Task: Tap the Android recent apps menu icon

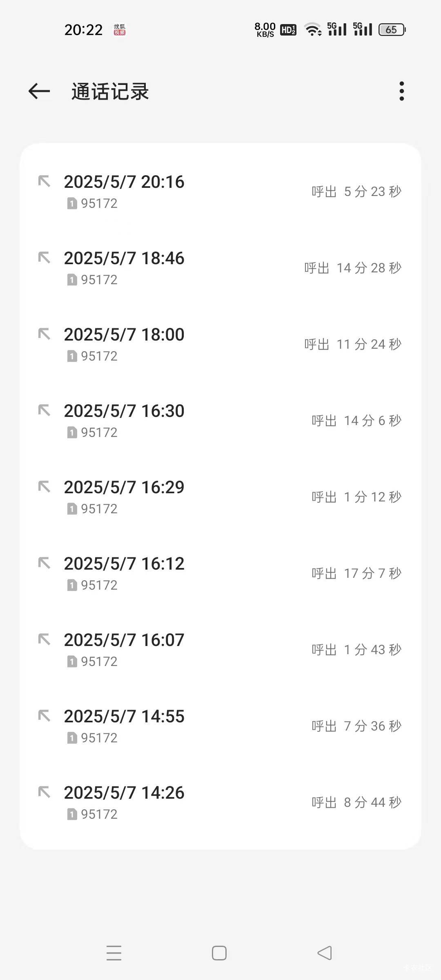Action: 114,953
